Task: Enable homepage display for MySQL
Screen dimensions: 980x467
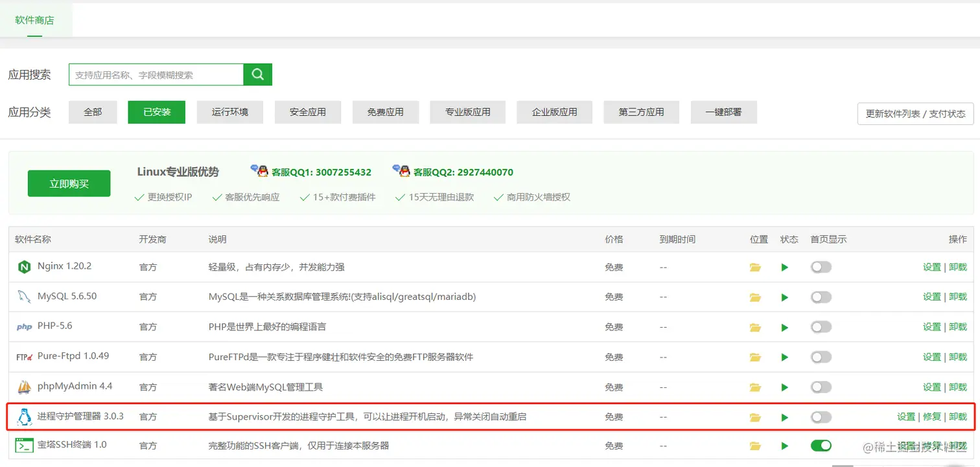Action: click(x=821, y=297)
